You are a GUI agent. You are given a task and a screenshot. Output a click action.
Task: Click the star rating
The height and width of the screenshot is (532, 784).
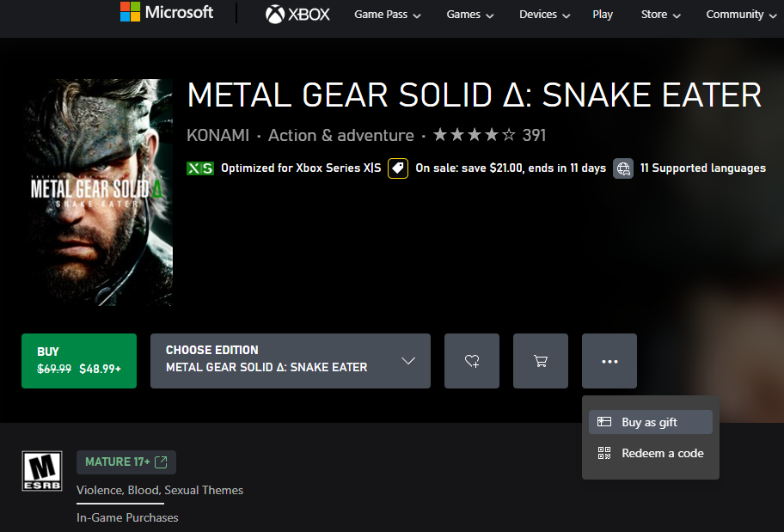(474, 135)
